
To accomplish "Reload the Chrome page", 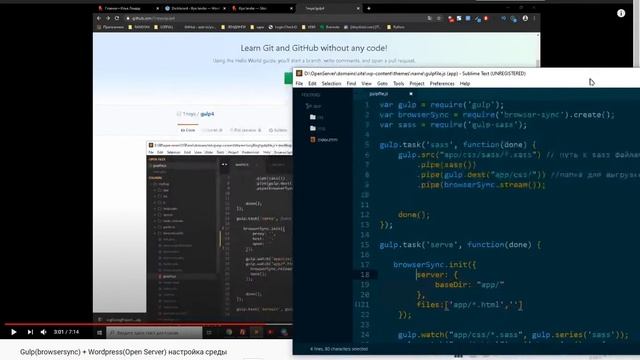I will click(x=117, y=18).
